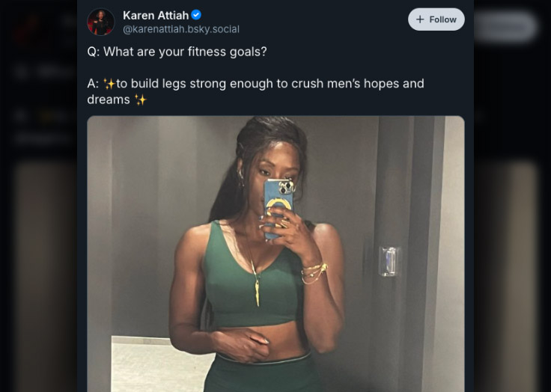Open the Karen Attiah display name link
This screenshot has height=392, width=551.
tap(155, 15)
